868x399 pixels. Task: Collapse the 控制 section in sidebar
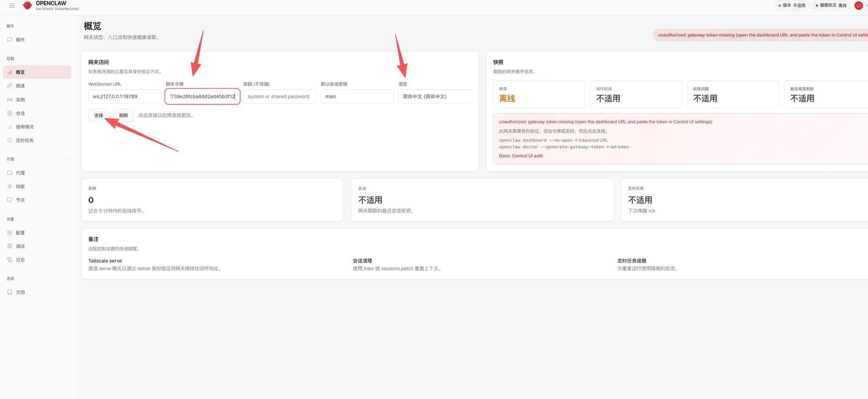(66, 58)
